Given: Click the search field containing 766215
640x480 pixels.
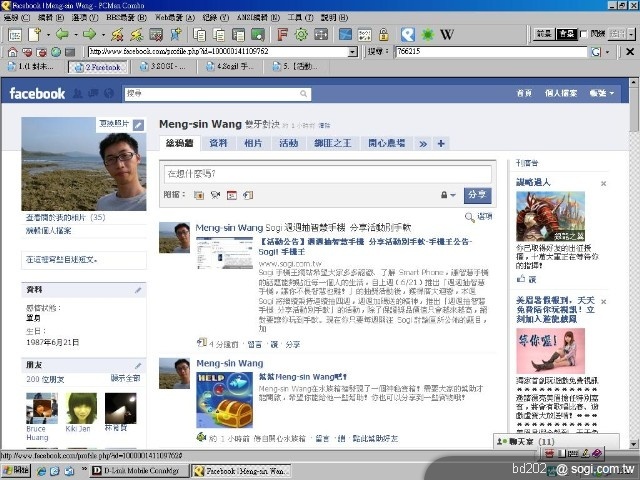Looking at the screenshot, I should pyautogui.click(x=491, y=52).
